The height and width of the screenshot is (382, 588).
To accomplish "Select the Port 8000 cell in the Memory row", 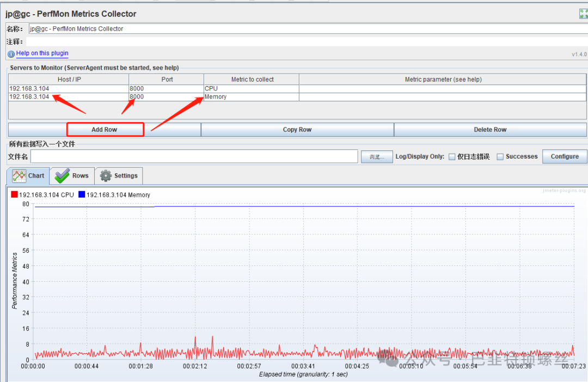I will [x=167, y=97].
